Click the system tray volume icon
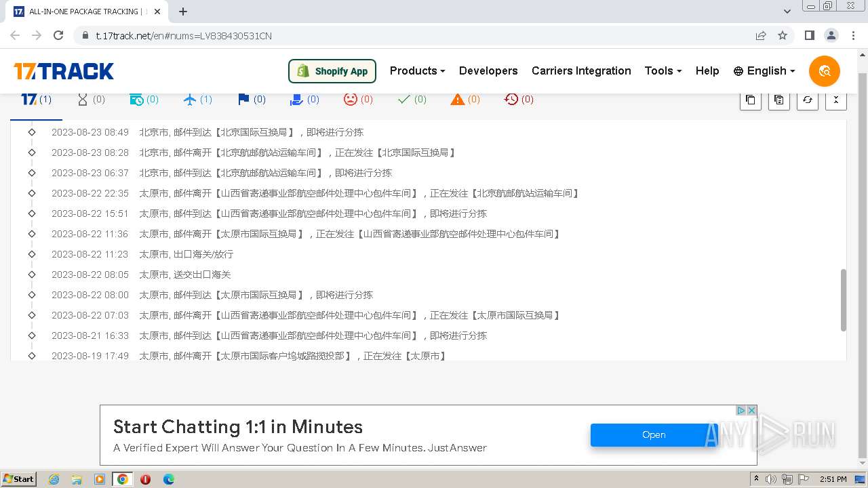The width and height of the screenshot is (868, 488). pos(770,479)
